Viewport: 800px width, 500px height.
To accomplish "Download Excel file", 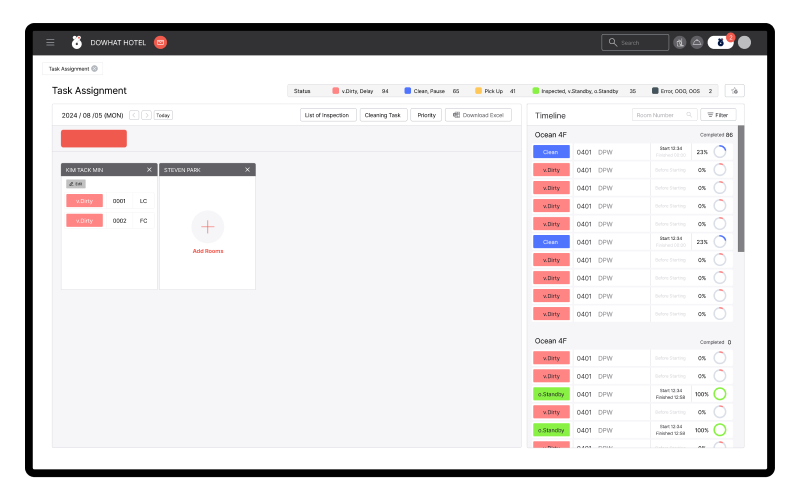I will pos(479,115).
